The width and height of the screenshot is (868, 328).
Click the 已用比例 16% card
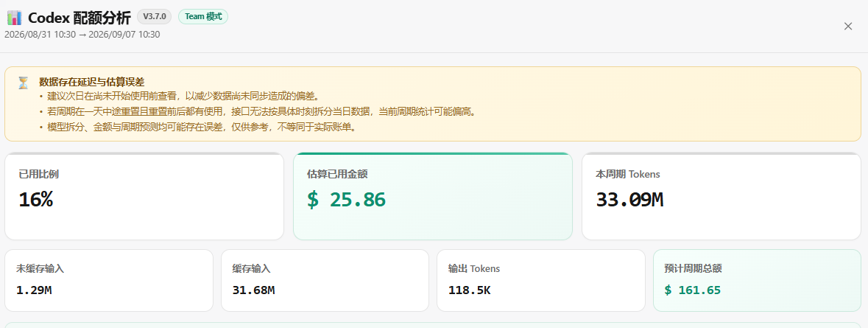[144, 196]
